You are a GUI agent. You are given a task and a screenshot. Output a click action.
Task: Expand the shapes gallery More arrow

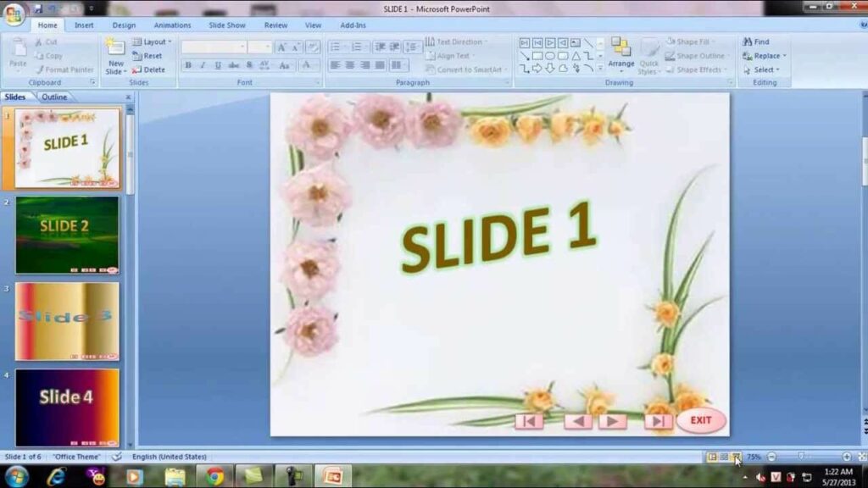[600, 69]
